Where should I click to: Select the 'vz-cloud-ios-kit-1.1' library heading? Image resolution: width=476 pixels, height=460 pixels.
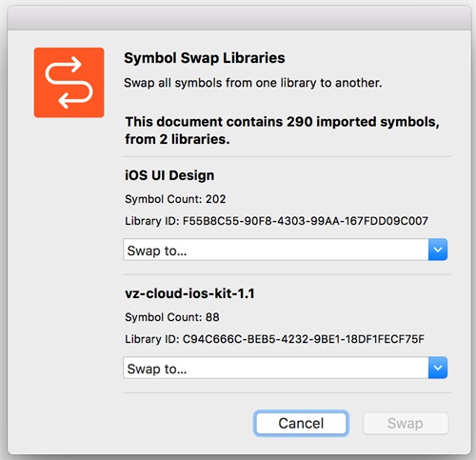coord(189,293)
